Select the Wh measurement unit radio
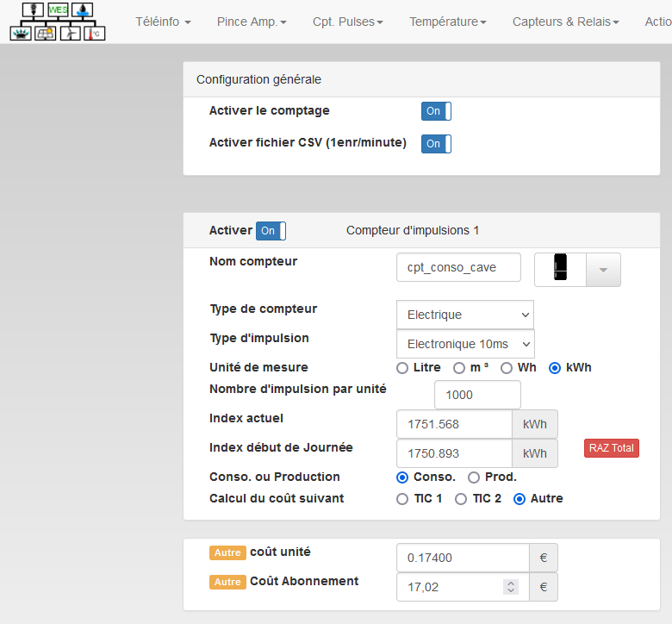Screen dimensions: 672x624 click(507, 368)
